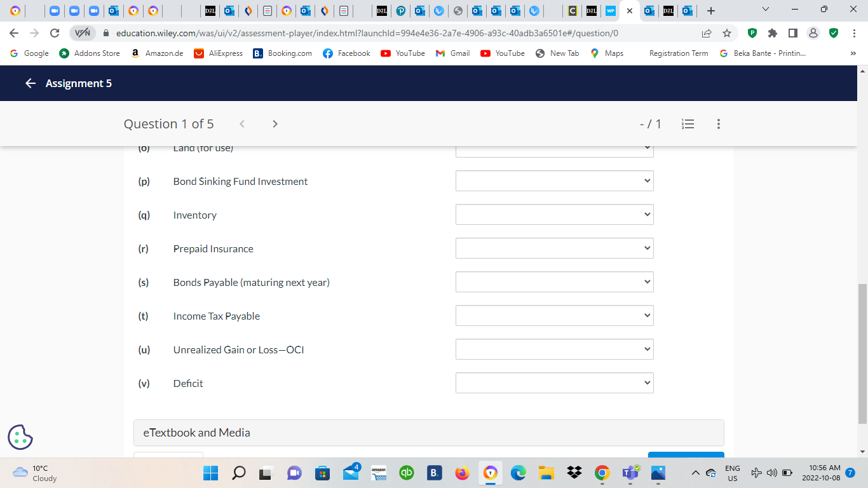Open the Windows Start menu

pyautogui.click(x=210, y=473)
